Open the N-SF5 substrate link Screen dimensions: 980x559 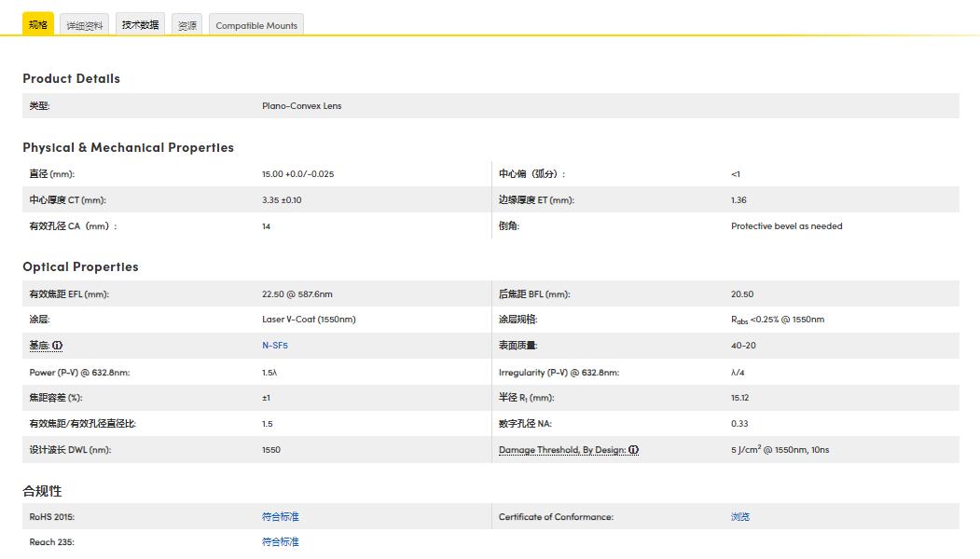(x=275, y=346)
